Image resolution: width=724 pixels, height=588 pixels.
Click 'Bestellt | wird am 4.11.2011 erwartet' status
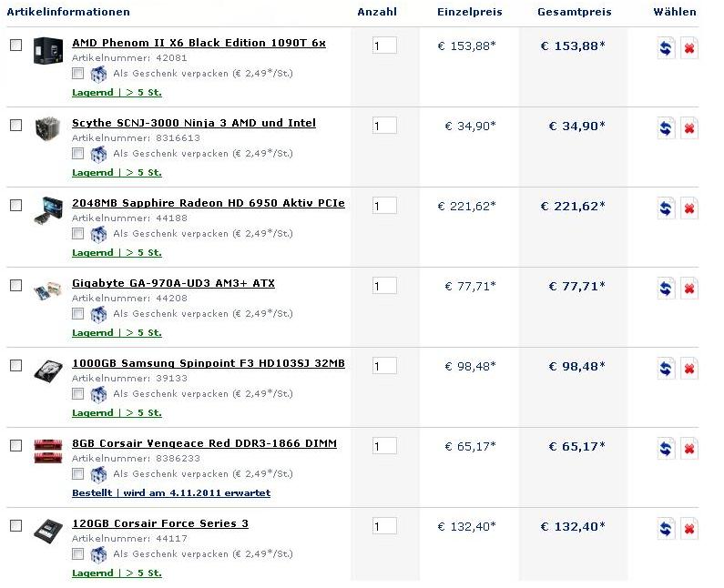click(171, 493)
